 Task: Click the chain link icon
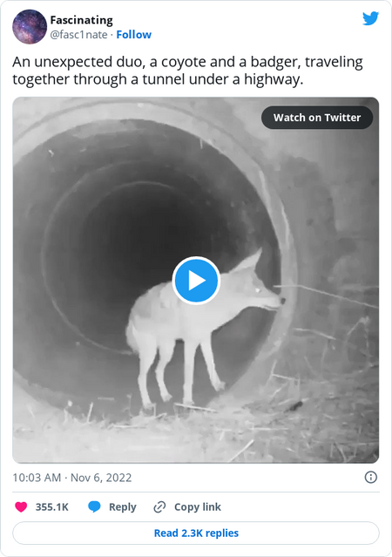(x=159, y=507)
